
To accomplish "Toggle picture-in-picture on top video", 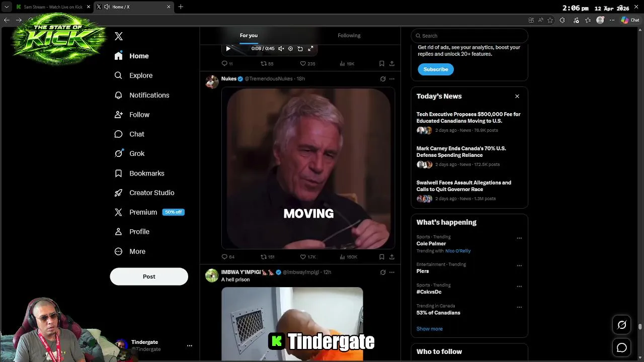I will pyautogui.click(x=300, y=49).
